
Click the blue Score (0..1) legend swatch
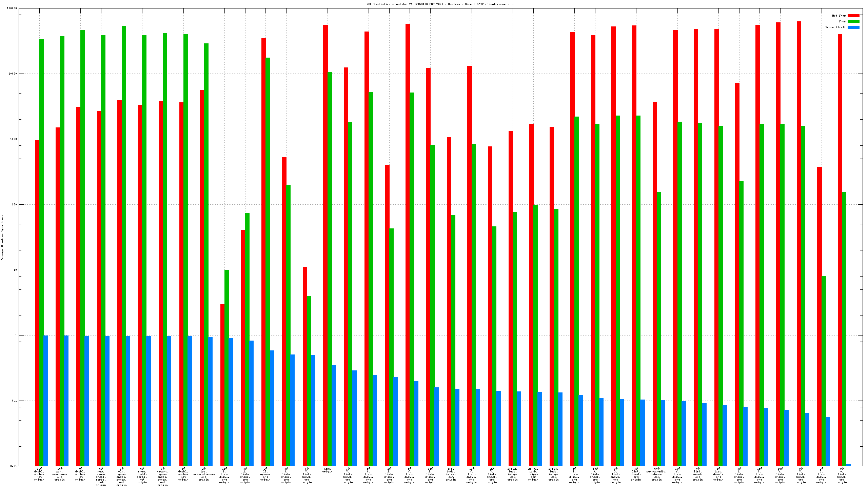pyautogui.click(x=853, y=27)
